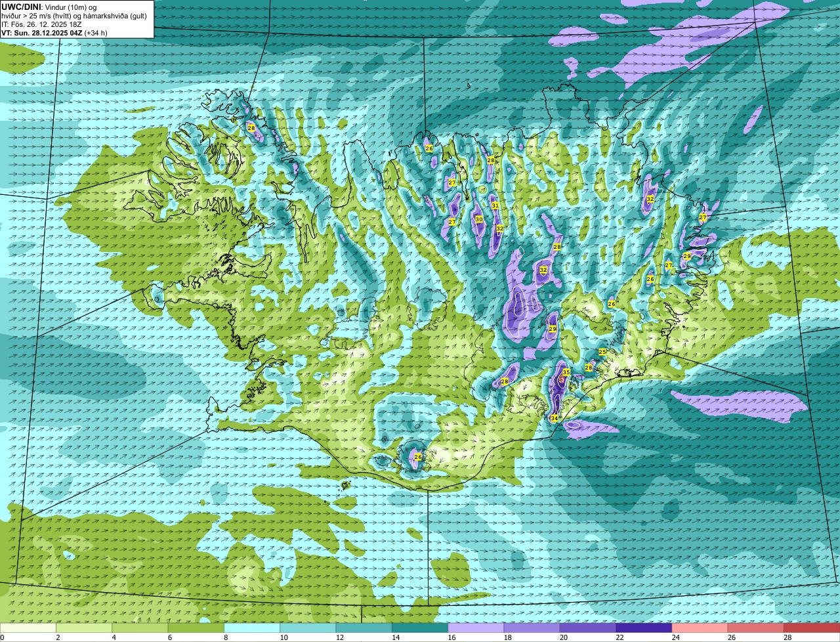Click the 'IT: Fös. 26. 12. 2025 18Z' line

[41, 24]
